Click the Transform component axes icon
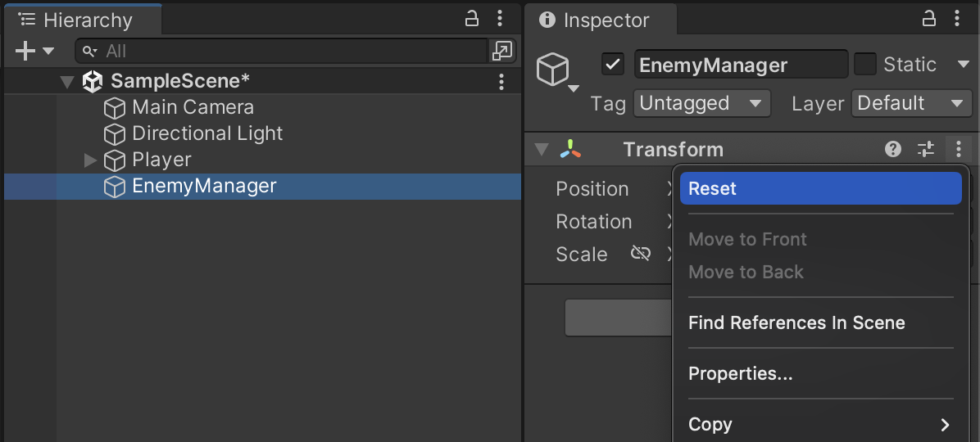The width and height of the screenshot is (980, 442). (570, 149)
